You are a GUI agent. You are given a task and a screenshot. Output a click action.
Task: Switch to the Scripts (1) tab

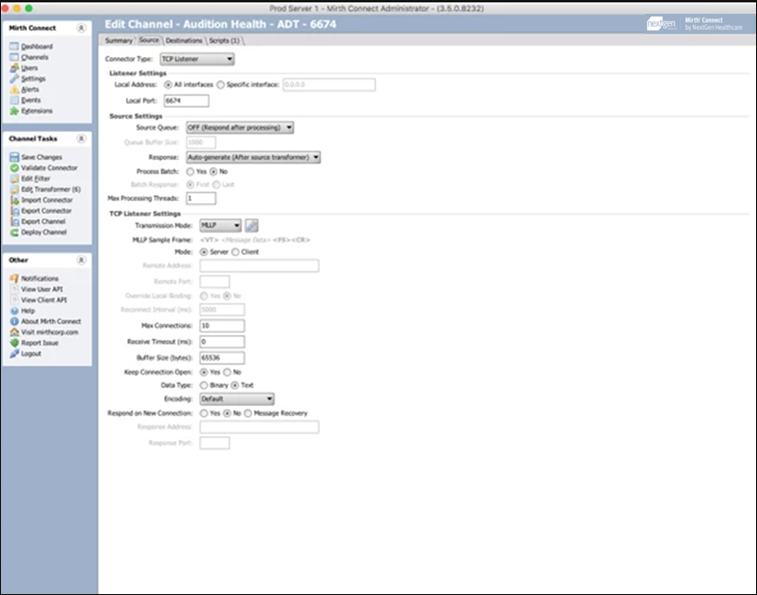click(224, 41)
